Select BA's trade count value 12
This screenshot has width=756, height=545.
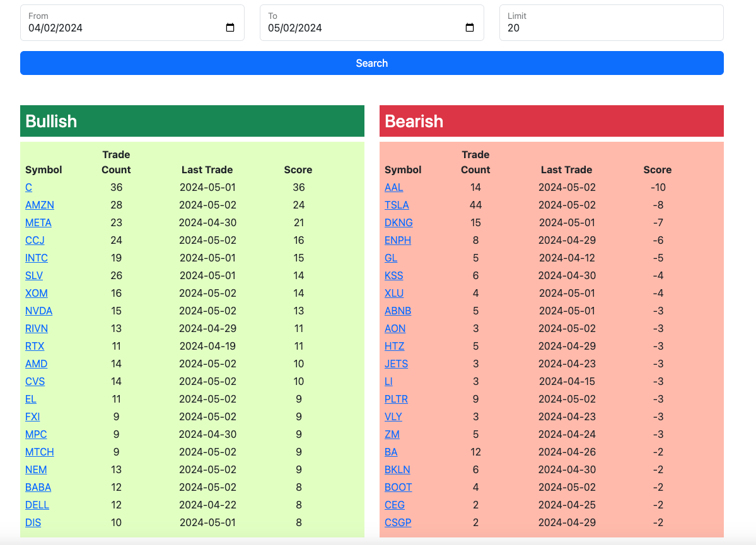(x=475, y=452)
